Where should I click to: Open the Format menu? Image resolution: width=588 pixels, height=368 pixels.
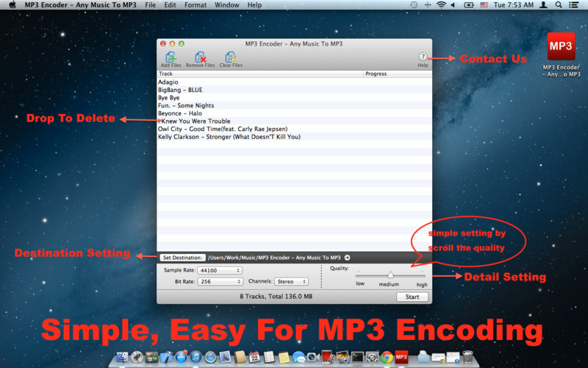pyautogui.click(x=196, y=5)
